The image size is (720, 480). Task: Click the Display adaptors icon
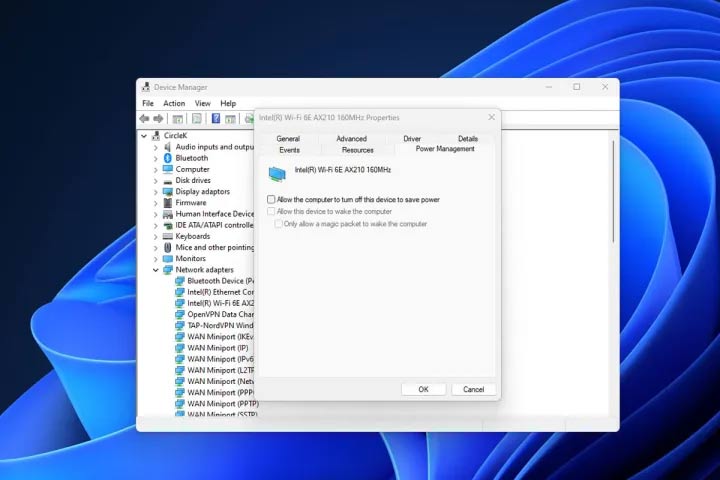point(168,192)
